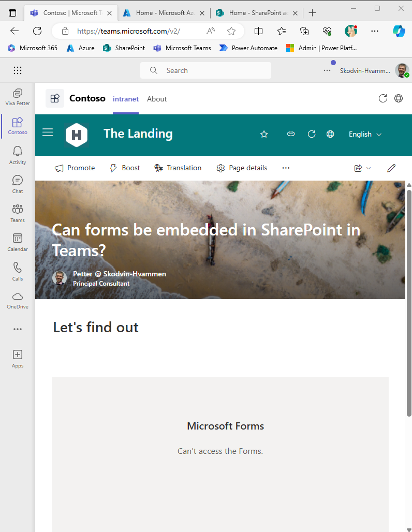
Task: Click globe icon in teal header
Action: [330, 134]
